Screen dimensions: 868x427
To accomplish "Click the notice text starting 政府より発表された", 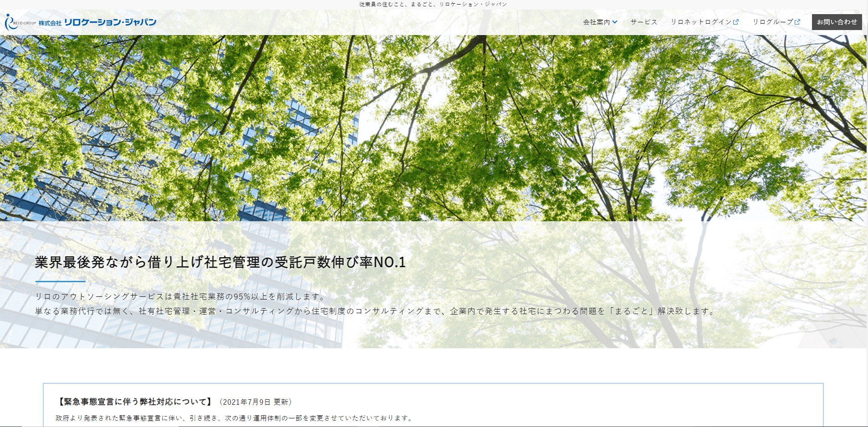I will click(234, 418).
